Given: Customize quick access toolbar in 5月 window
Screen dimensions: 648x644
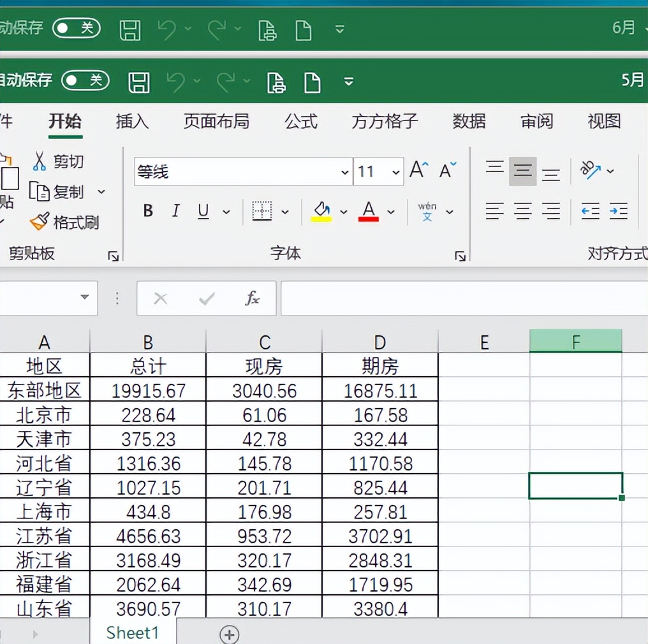Looking at the screenshot, I should point(349,82).
